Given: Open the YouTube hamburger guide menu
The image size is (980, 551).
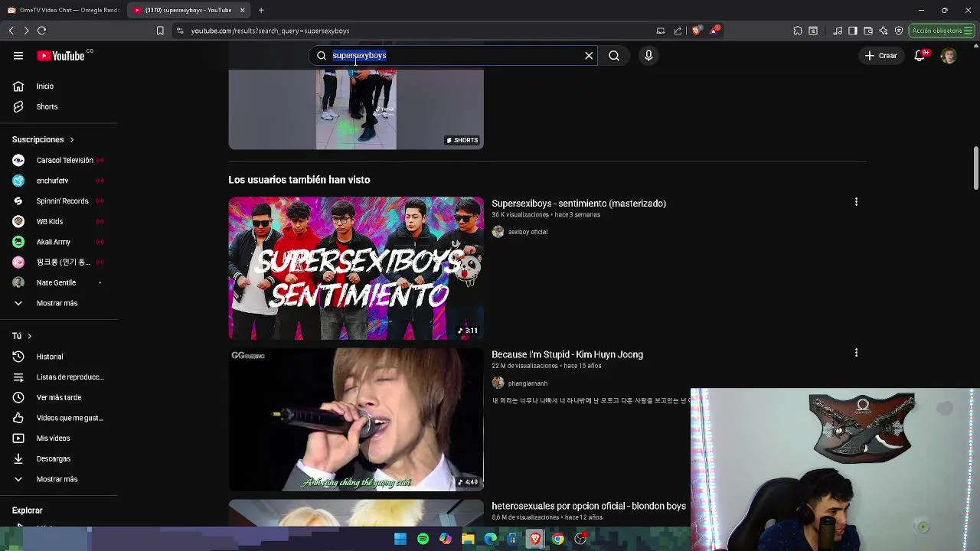Looking at the screenshot, I should click(18, 55).
